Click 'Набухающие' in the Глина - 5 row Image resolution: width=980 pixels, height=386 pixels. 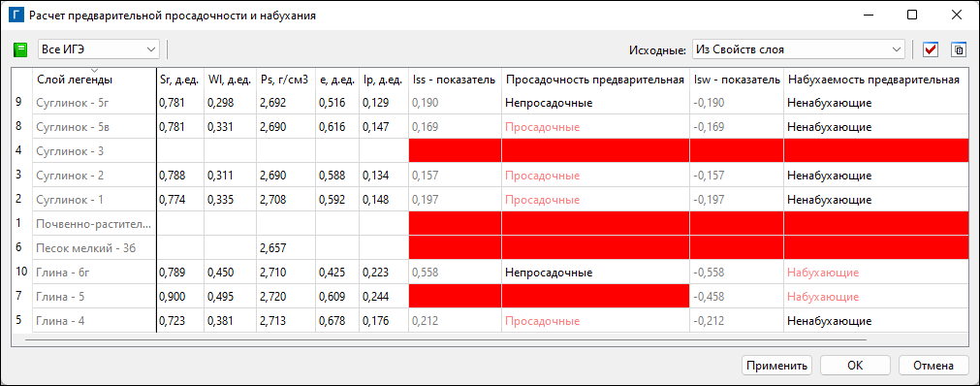pyautogui.click(x=823, y=297)
